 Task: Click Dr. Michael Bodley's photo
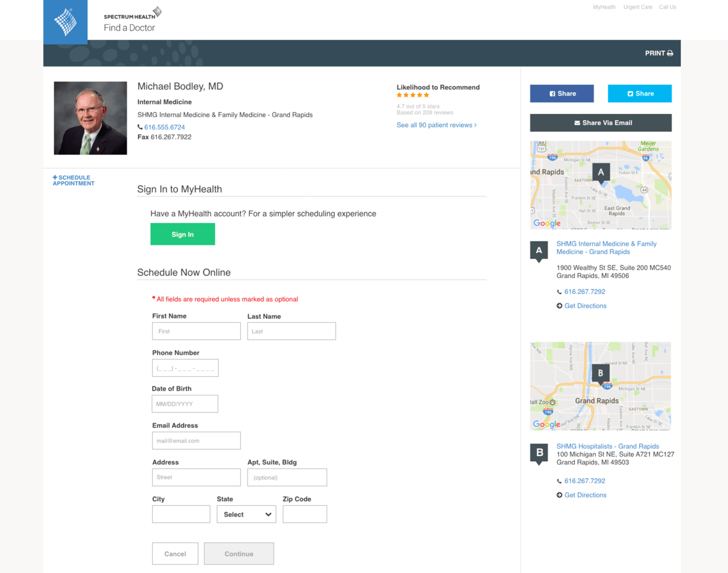(x=90, y=118)
